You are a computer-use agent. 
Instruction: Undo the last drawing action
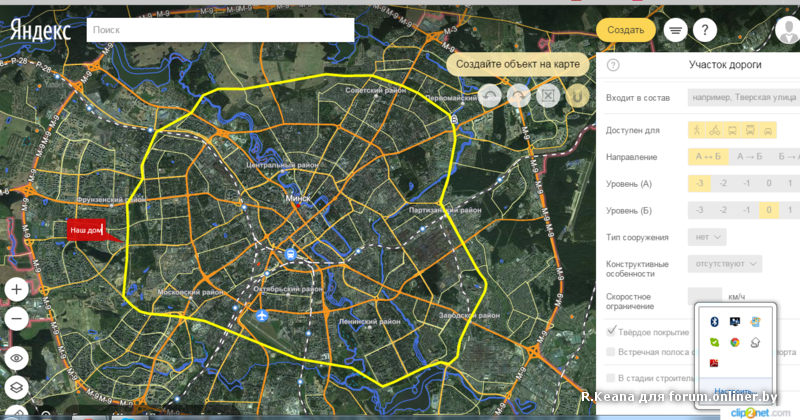click(489, 96)
